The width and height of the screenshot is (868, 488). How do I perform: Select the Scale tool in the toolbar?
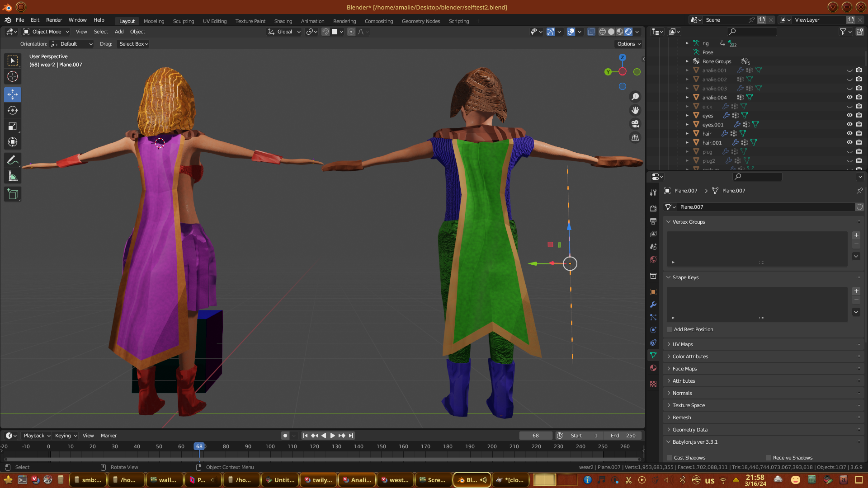13,127
